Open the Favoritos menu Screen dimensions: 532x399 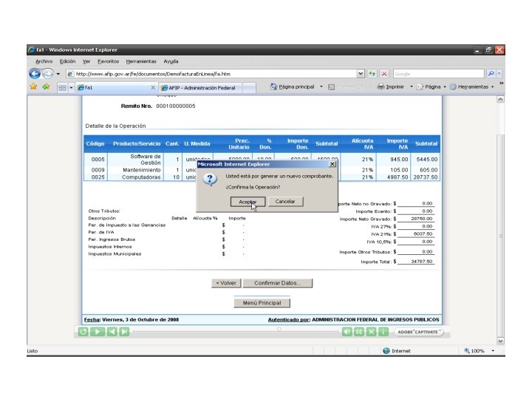108,61
